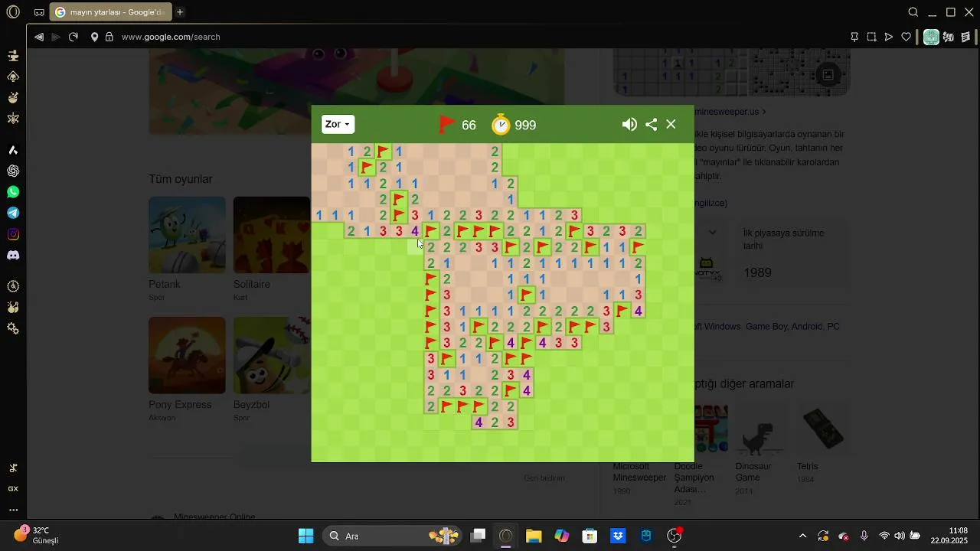Open the Pony Express game thumbnail
This screenshot has height=551, width=980.
pos(188,355)
